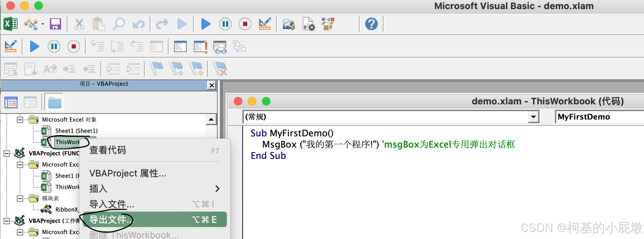
Task: Choose 导出文件... from the context menu
Action: coord(155,220)
